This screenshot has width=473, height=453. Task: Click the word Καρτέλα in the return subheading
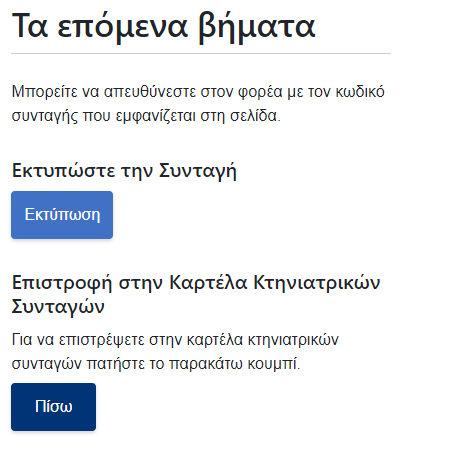pyautogui.click(x=208, y=283)
